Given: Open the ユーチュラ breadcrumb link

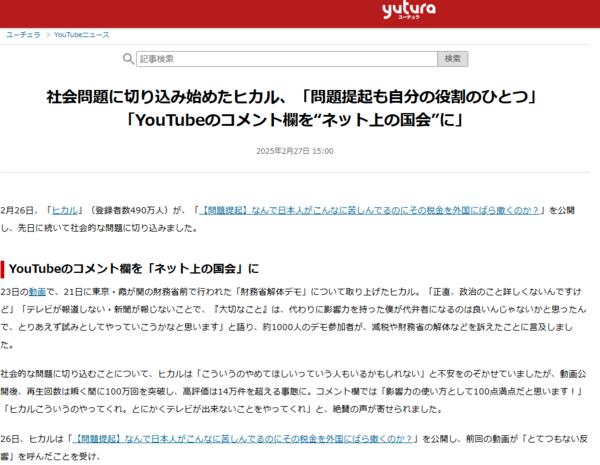Looking at the screenshot, I should click(x=23, y=35).
